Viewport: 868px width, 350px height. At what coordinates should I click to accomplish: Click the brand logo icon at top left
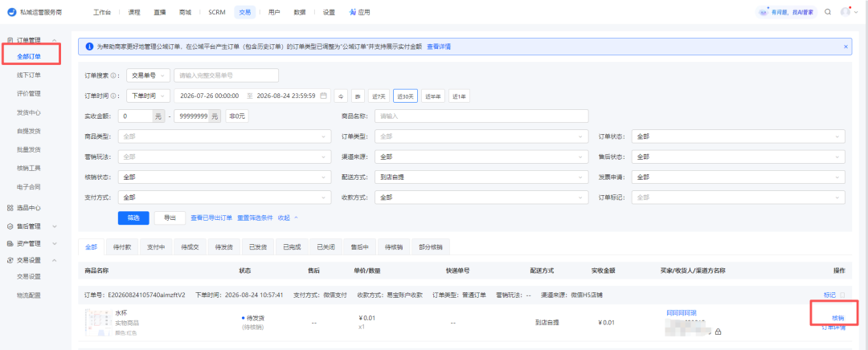coord(11,12)
